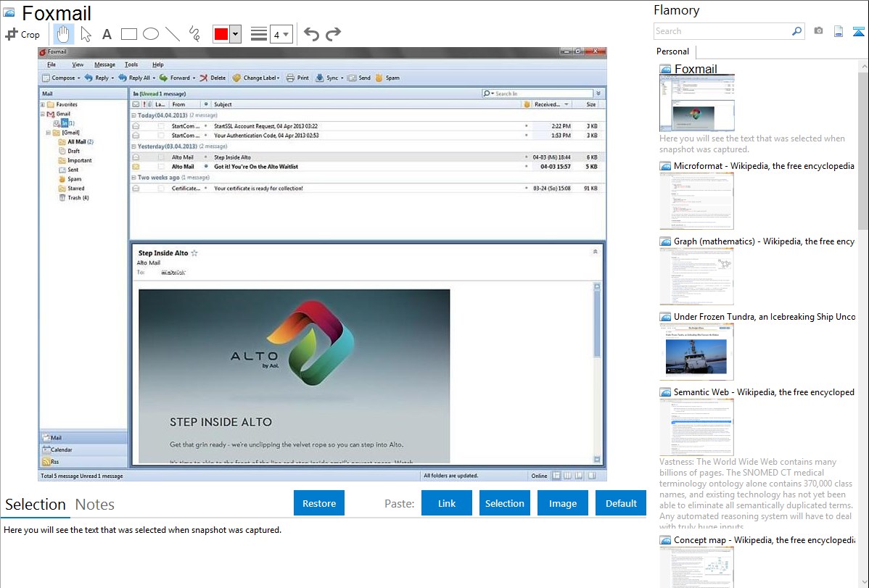Choose the arrow pointer tool

point(86,34)
